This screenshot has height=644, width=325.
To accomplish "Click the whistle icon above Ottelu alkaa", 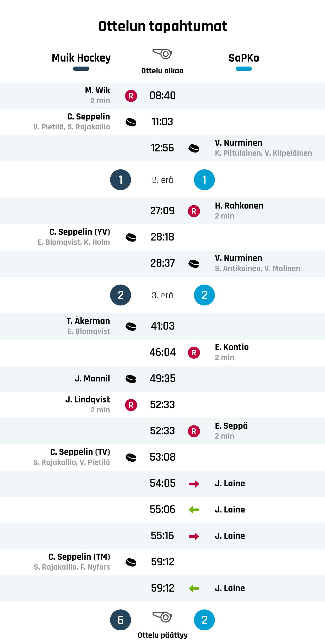I will 162,54.
